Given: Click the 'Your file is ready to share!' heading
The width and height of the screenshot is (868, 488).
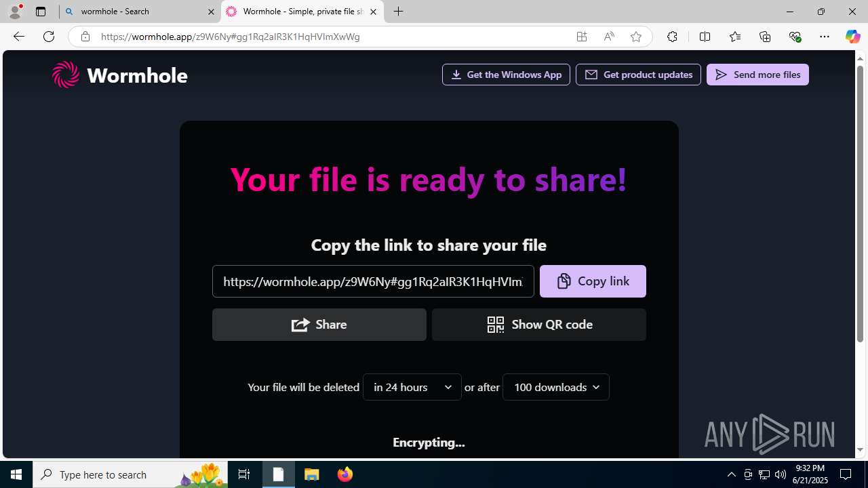Looking at the screenshot, I should 429,179.
